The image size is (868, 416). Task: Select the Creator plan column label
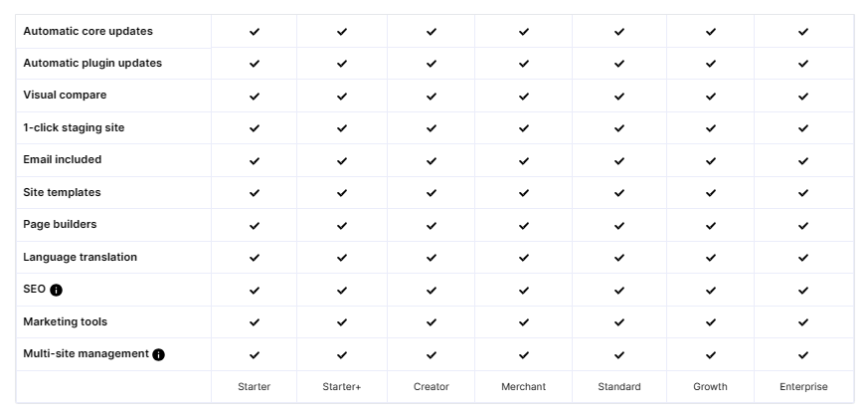[432, 387]
